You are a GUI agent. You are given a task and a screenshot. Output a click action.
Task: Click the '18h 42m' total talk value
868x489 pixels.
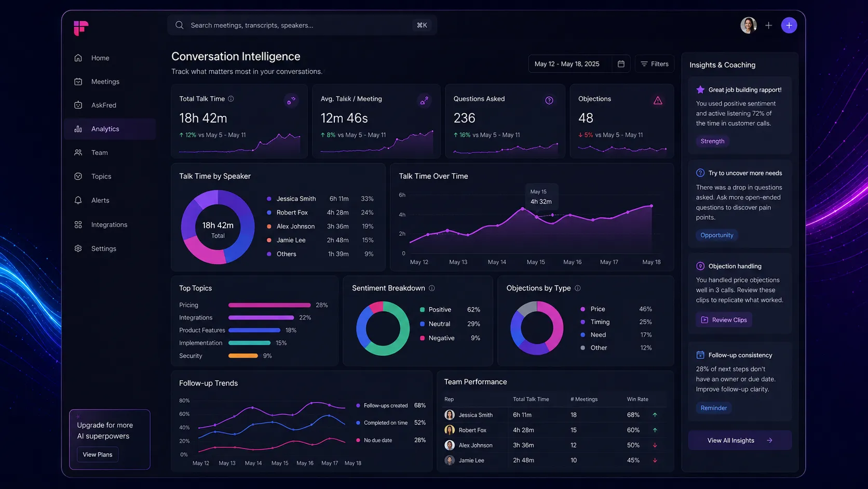click(x=203, y=118)
